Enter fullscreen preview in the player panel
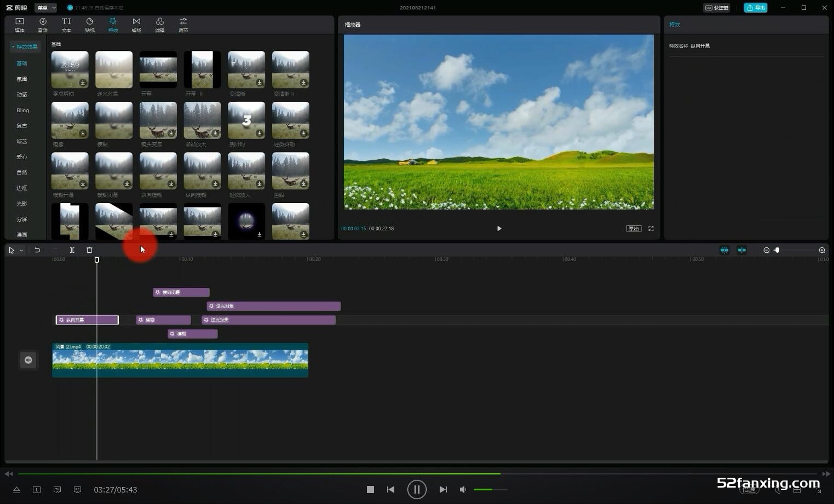834x504 pixels. coord(651,228)
